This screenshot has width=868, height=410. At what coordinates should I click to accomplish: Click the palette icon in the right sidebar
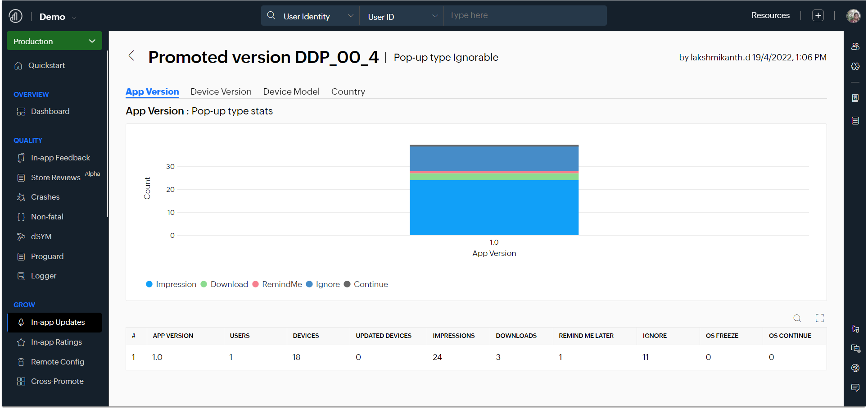pyautogui.click(x=855, y=368)
